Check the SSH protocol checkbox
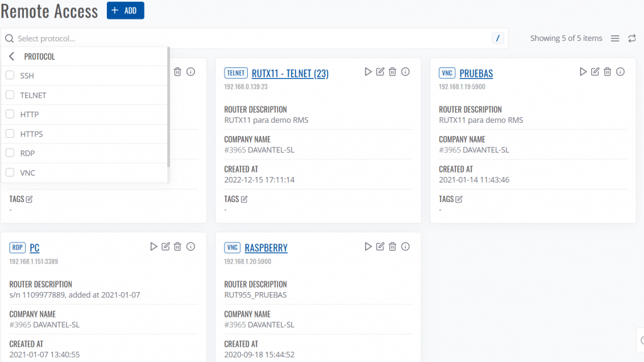The width and height of the screenshot is (644, 362). pyautogui.click(x=10, y=76)
